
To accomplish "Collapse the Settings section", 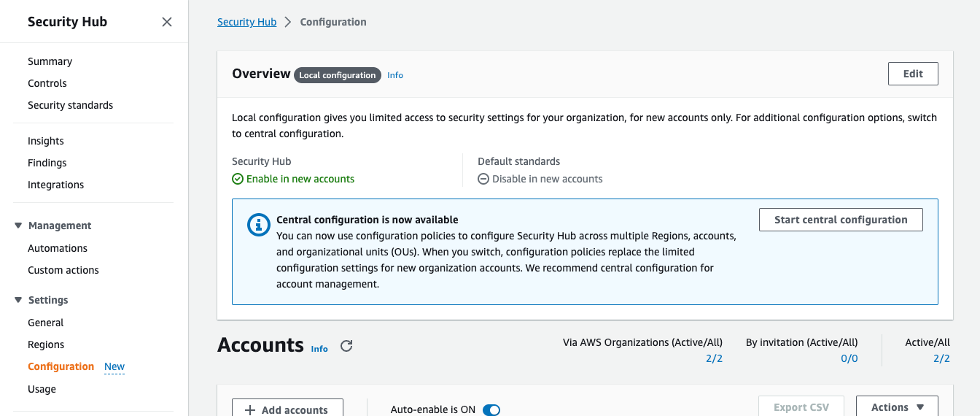I will 18,300.
